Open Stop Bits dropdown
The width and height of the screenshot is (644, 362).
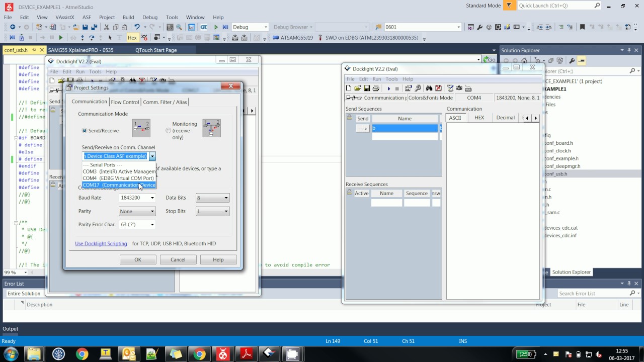[x=226, y=211]
